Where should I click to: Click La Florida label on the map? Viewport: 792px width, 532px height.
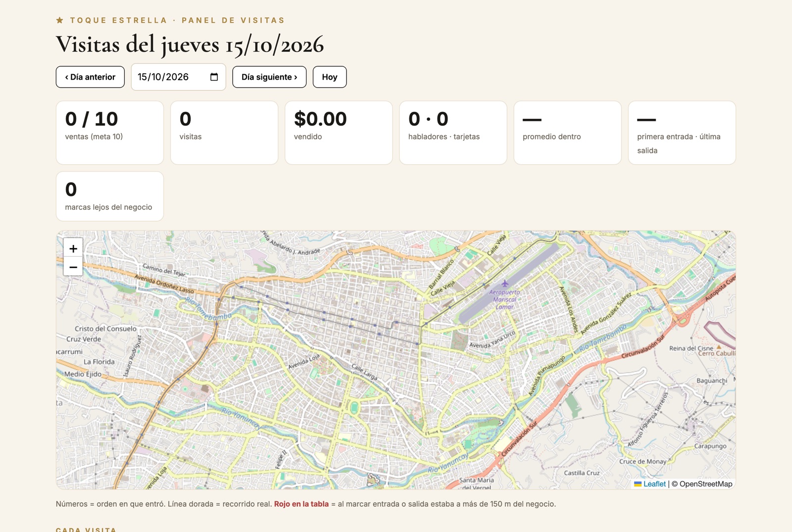(99, 362)
